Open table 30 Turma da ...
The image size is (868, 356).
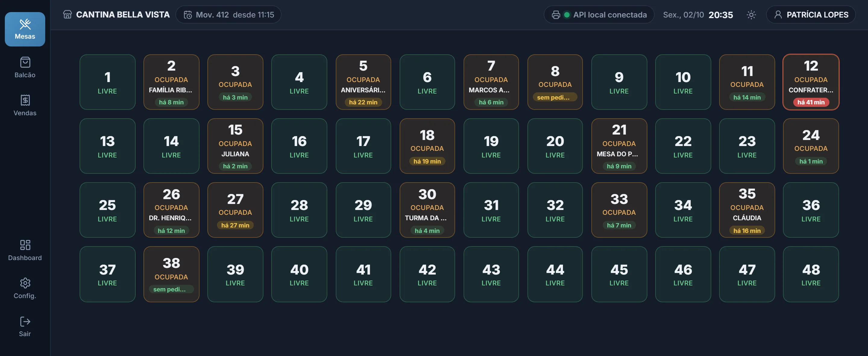point(427,210)
